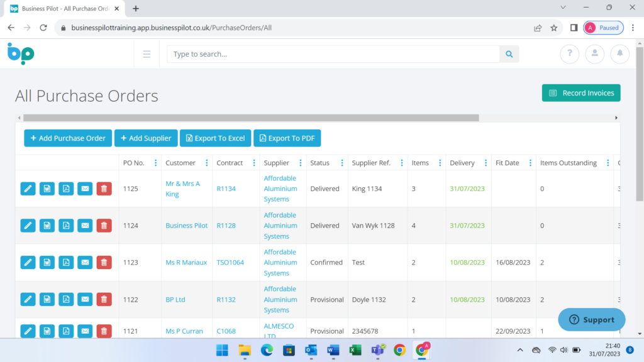Email purchase order 1125

(x=85, y=189)
